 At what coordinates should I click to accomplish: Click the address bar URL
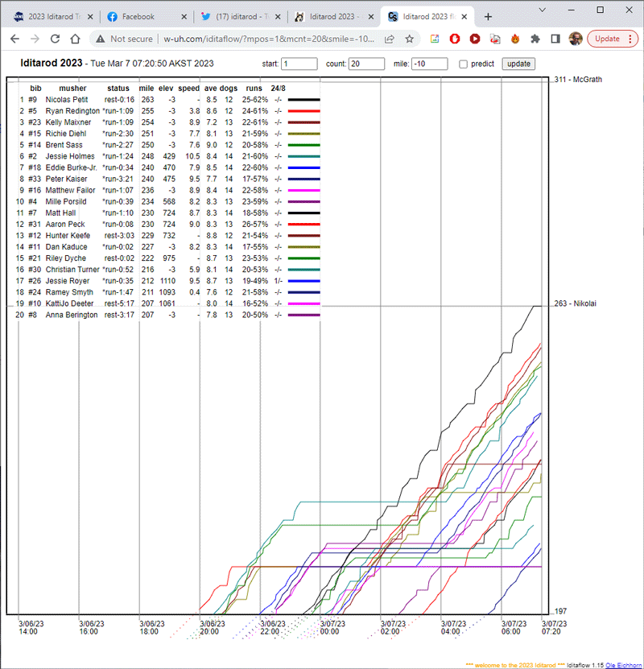pyautogui.click(x=269, y=39)
